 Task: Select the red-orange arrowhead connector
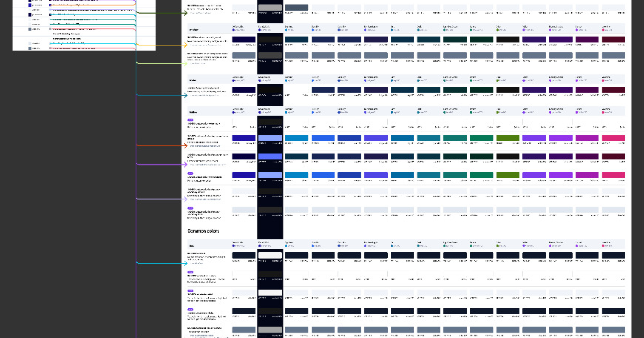(185, 146)
